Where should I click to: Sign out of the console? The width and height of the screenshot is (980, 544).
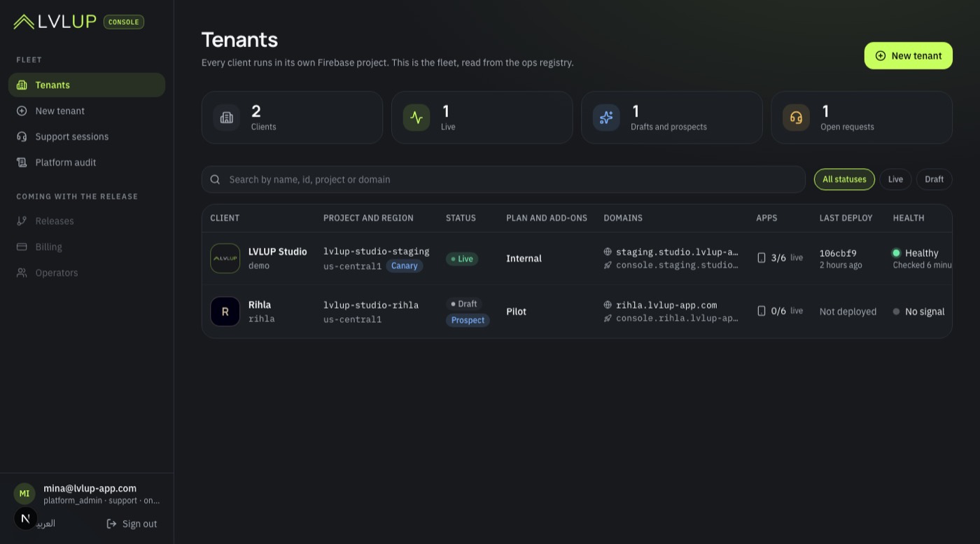click(132, 524)
